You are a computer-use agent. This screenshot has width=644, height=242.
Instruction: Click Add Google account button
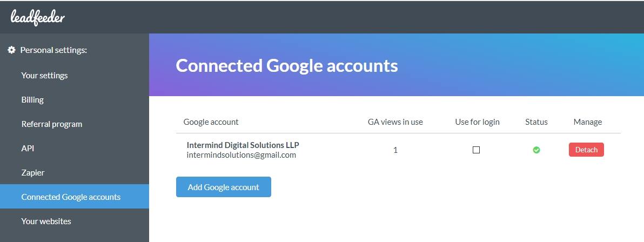224,187
